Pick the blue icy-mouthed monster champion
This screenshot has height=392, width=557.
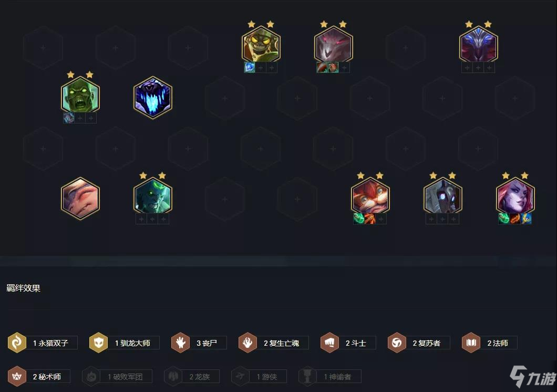pyautogui.click(x=153, y=97)
